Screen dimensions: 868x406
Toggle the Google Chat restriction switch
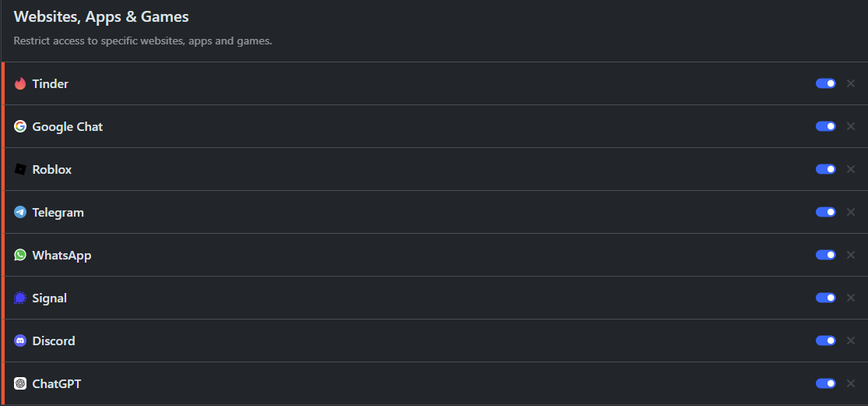point(825,126)
